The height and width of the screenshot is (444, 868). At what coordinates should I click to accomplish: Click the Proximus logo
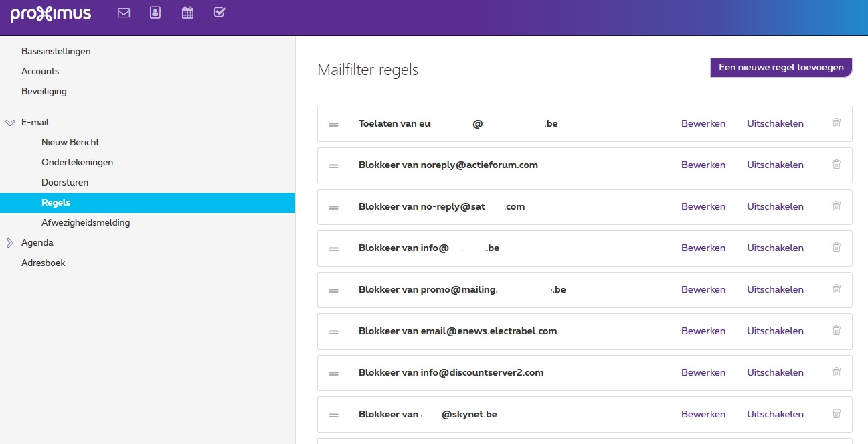pos(51,14)
